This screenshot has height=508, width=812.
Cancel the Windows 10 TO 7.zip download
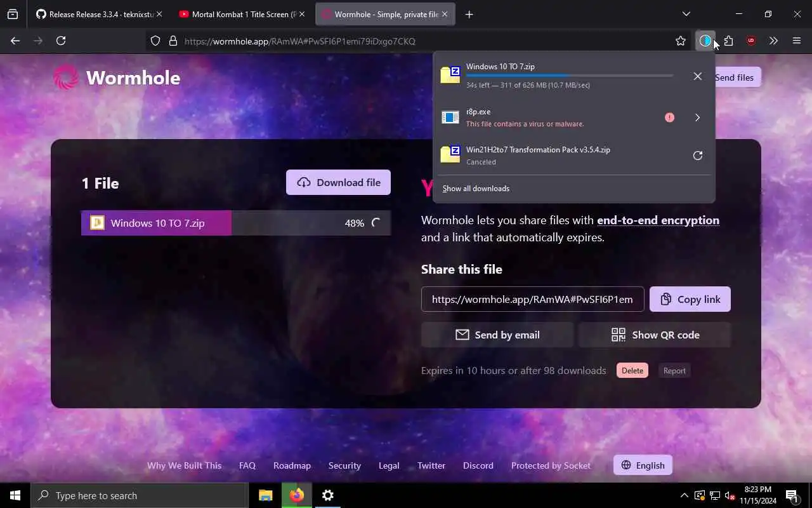pos(697,76)
